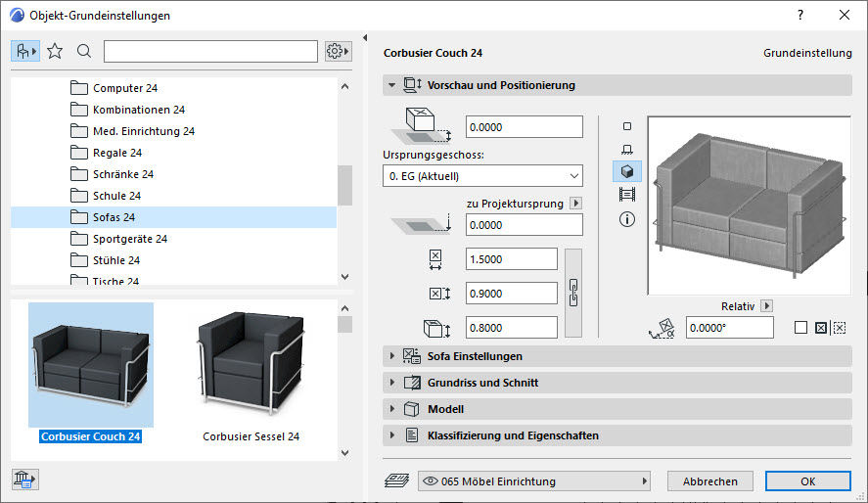Click folder tree scroll down arrow
This screenshot has width=868, height=503.
344,277
